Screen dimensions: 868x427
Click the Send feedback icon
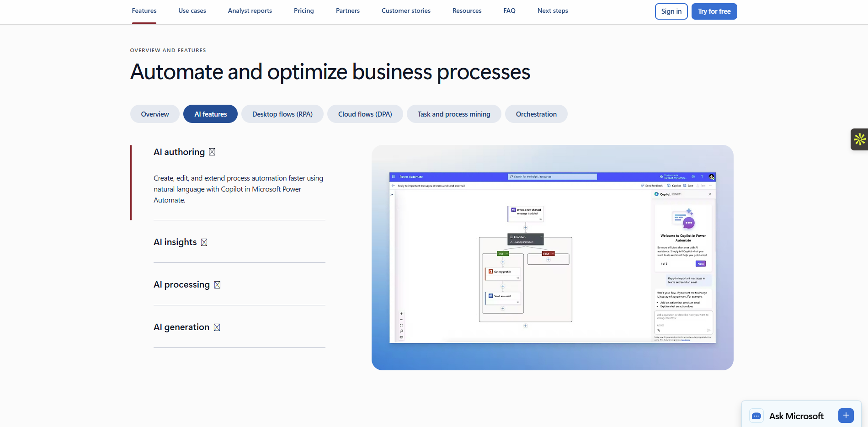pos(643,185)
